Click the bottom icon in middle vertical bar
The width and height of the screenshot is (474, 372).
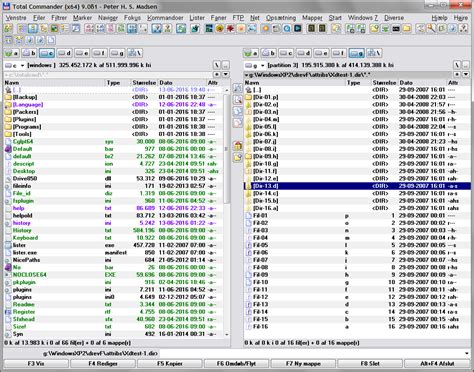pos(238,157)
